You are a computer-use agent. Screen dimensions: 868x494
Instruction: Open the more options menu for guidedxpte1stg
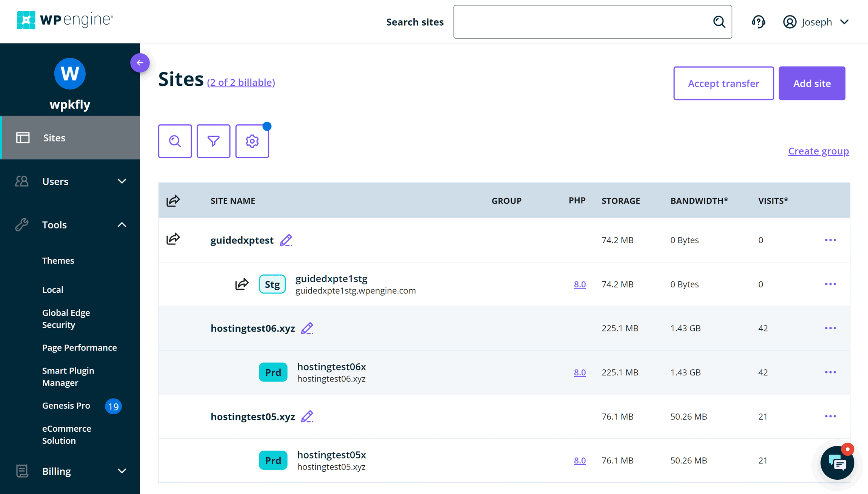point(830,284)
